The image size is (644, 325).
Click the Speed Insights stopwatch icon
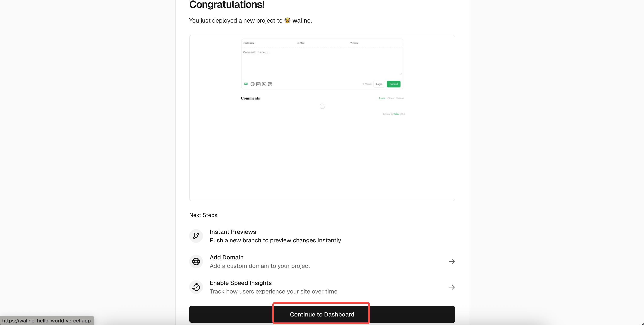pyautogui.click(x=196, y=287)
